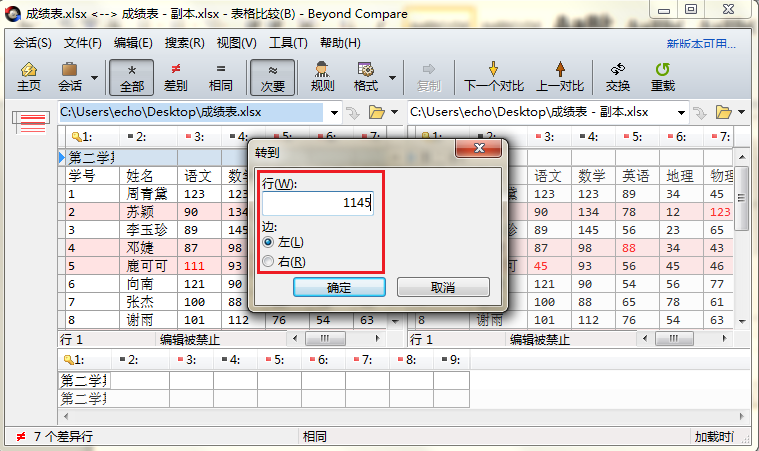Click the right pane scroll down arrow
The image size is (759, 451).
(742, 321)
